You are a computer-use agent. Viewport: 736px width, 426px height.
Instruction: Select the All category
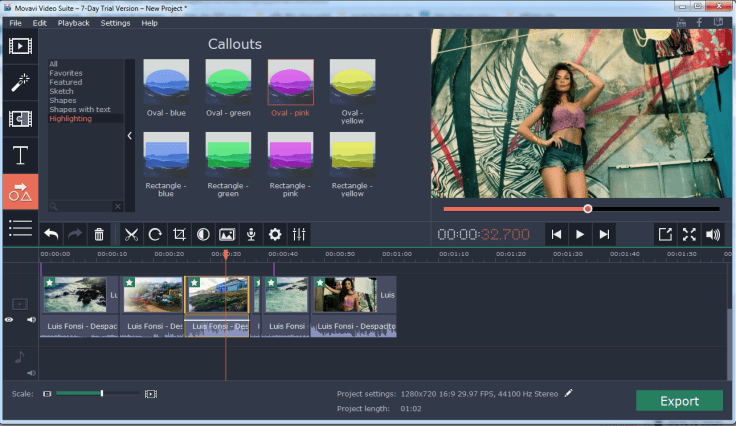click(x=54, y=64)
